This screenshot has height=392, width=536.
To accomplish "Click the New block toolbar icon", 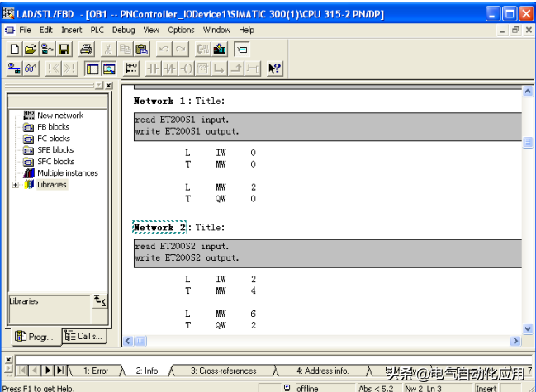I will [x=14, y=50].
